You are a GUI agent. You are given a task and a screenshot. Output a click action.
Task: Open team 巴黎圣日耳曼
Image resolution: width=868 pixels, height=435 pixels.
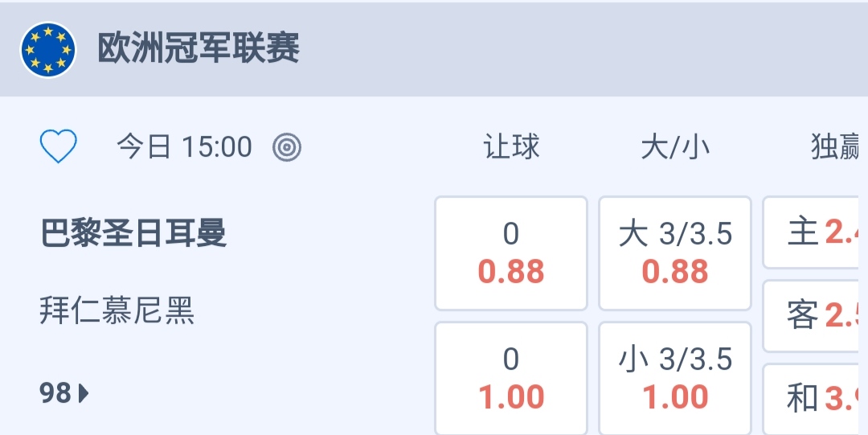[133, 233]
